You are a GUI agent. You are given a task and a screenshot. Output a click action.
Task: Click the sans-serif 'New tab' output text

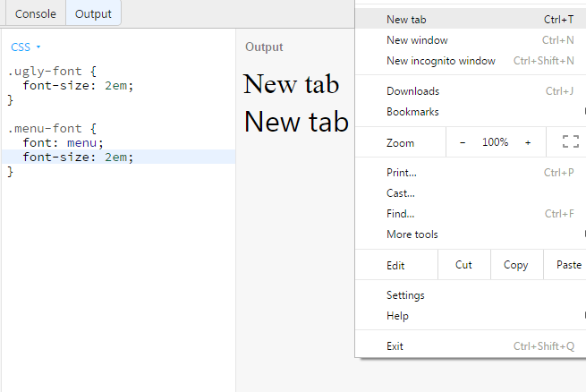point(296,122)
